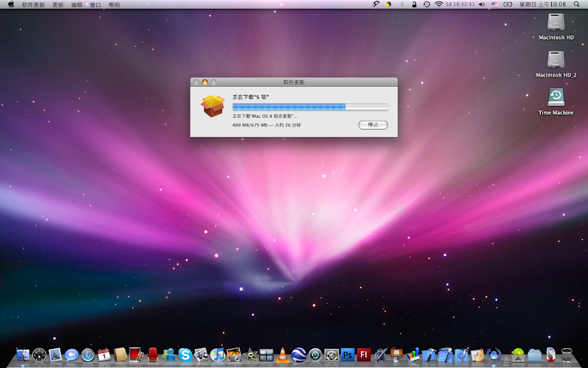Viewport: 588px width, 368px height.
Task: Open iCal from the Dock
Action: click(x=104, y=355)
